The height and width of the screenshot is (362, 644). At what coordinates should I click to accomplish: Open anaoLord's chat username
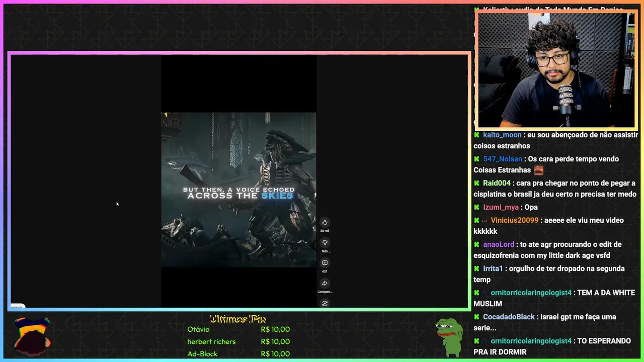(499, 244)
